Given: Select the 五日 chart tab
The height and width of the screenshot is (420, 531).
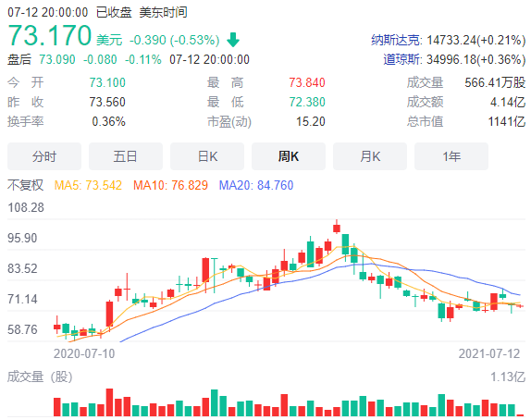Looking at the screenshot, I should (x=126, y=156).
